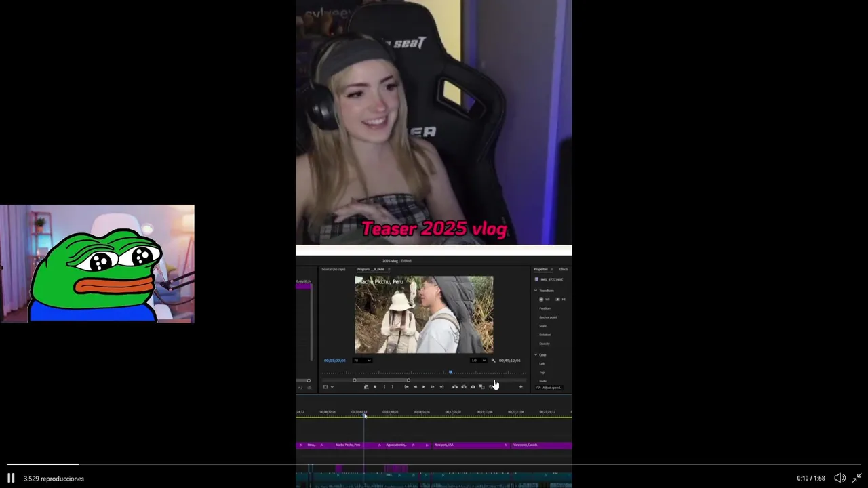Click the IMG_8727.HEIC clip name
The height and width of the screenshot is (488, 868).
[552, 279]
